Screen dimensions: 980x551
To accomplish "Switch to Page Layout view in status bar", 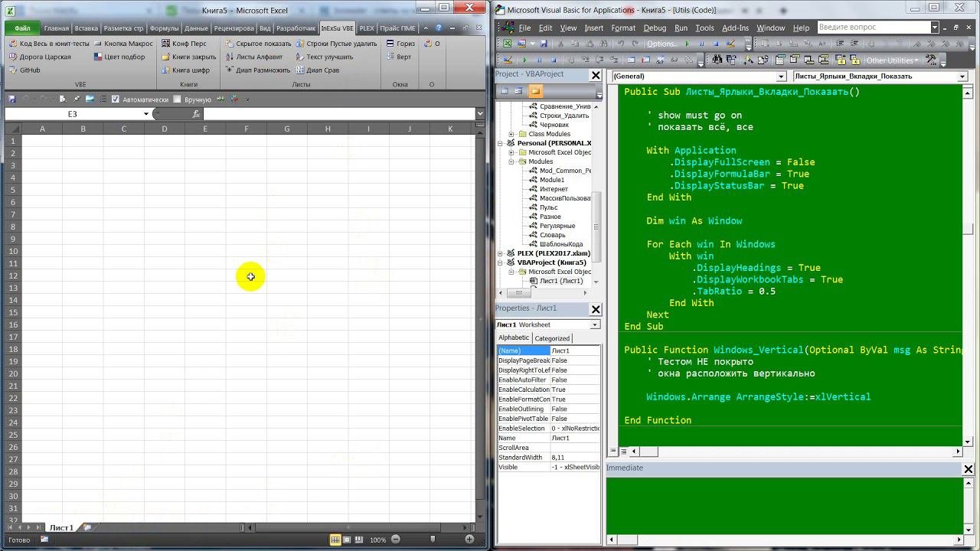I will tap(348, 540).
